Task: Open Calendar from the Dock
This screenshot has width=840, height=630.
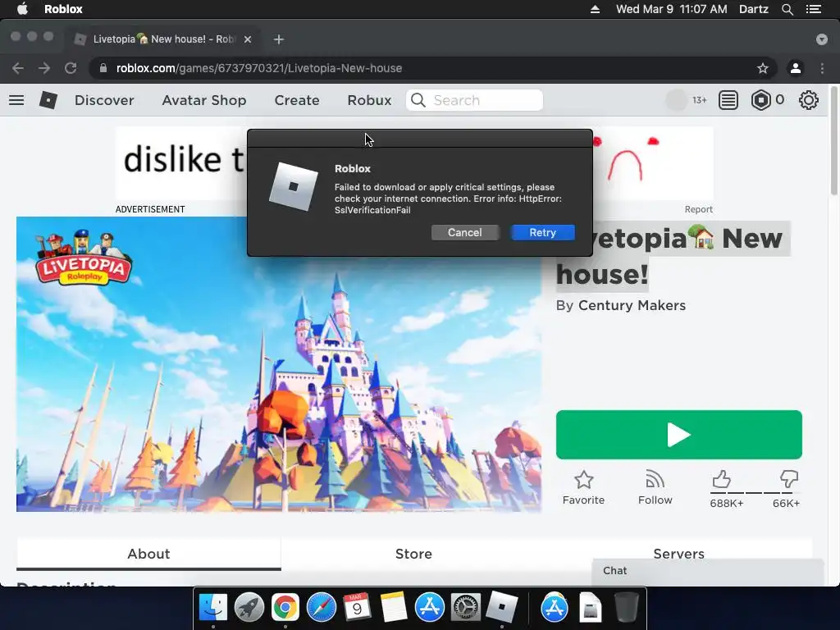Action: (x=357, y=608)
